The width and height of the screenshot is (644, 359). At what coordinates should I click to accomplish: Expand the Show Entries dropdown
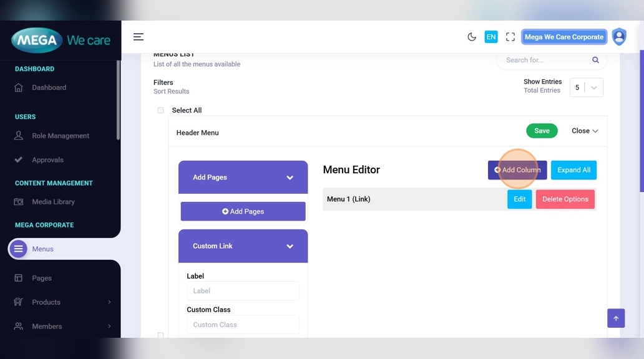[x=587, y=87]
